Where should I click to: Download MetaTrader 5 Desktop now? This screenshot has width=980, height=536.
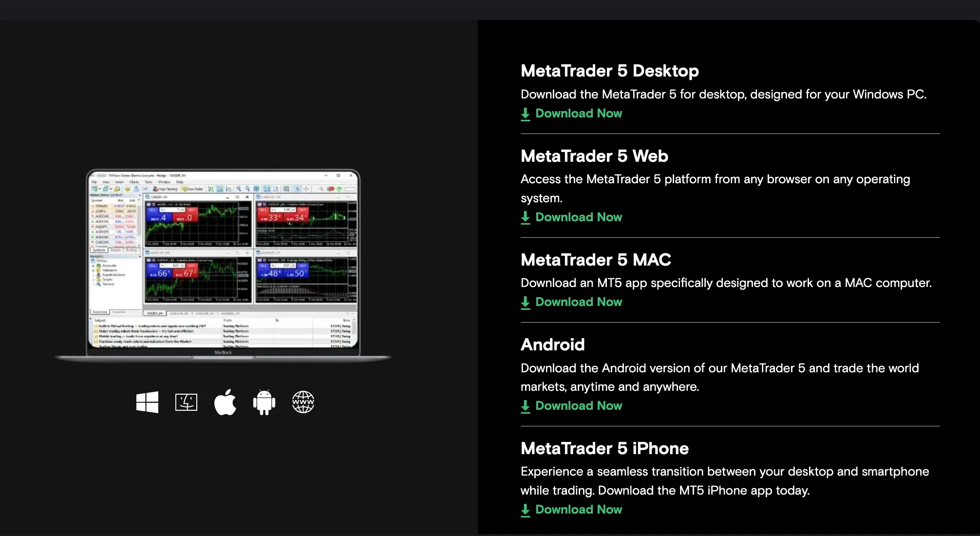(571, 114)
